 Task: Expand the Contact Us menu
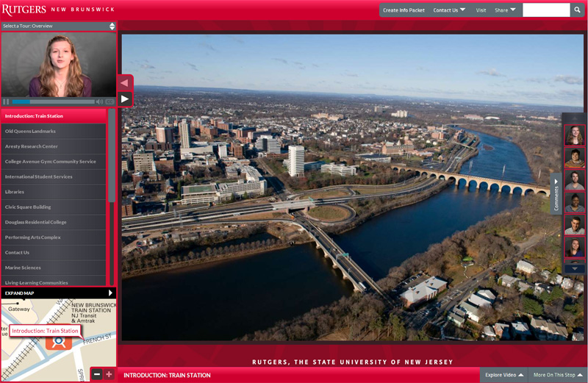pyautogui.click(x=448, y=10)
